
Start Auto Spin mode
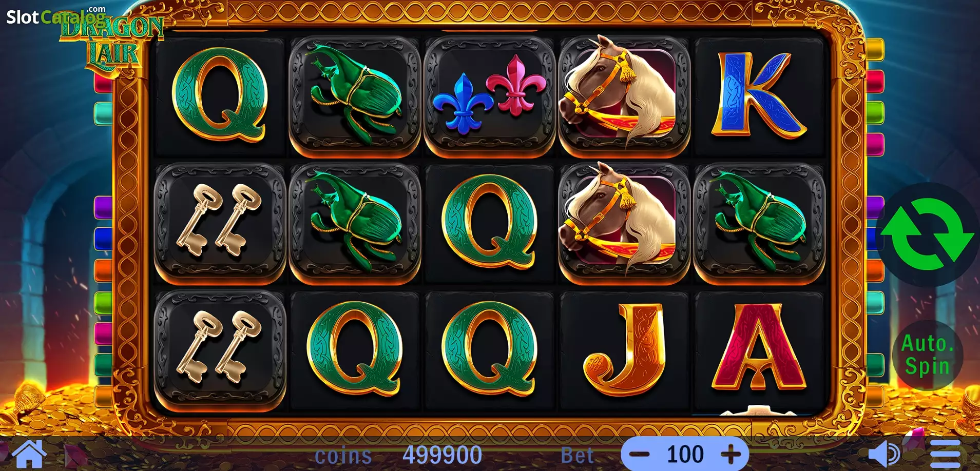[928, 355]
